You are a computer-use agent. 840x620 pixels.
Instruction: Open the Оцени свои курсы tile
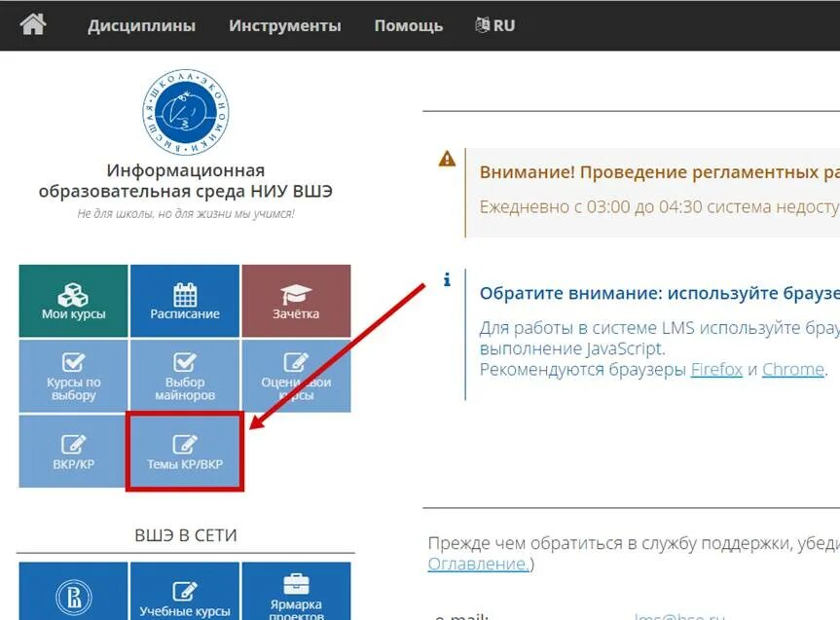(x=296, y=376)
